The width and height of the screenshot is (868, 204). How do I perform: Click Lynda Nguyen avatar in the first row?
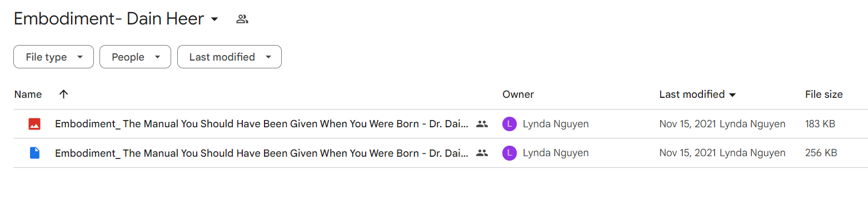click(x=509, y=124)
